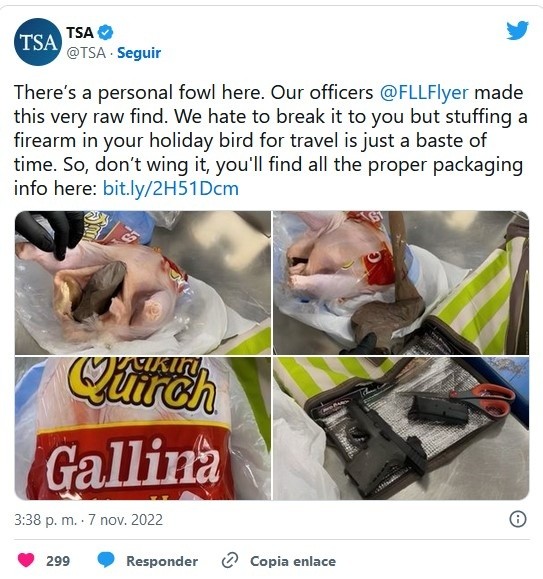Screen dimensions: 543x579
Task: Open the bit.ly/2H51Dcm link
Action: (x=171, y=188)
